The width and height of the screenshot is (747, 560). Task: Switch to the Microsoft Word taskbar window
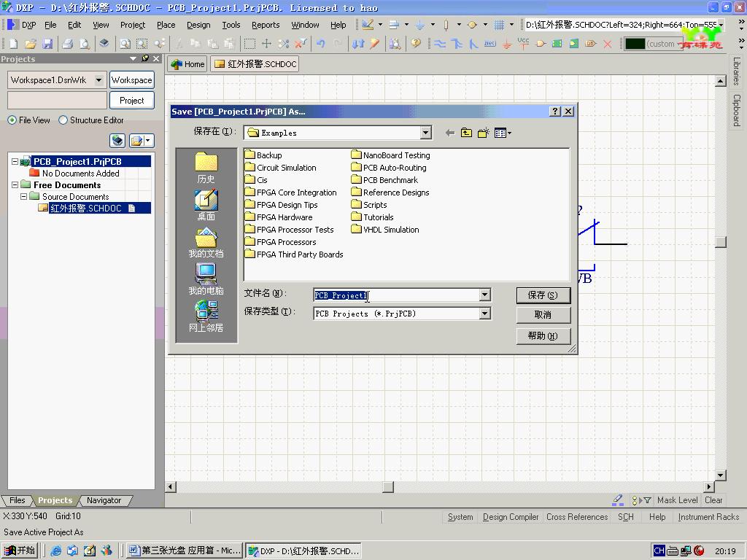point(186,551)
